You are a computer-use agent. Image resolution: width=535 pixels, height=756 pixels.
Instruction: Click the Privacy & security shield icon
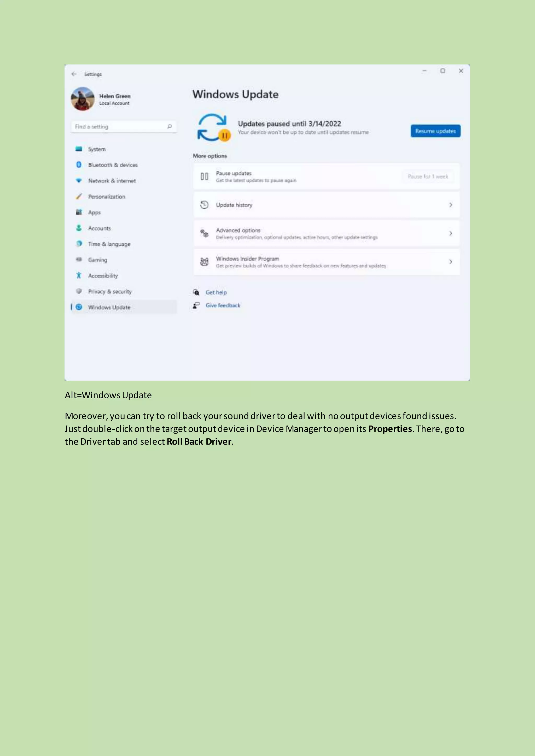[79, 291]
